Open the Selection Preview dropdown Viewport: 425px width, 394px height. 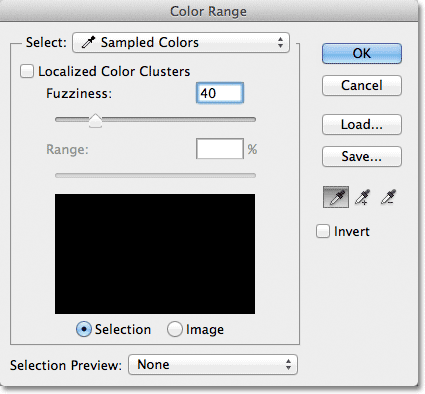pyautogui.click(x=213, y=365)
